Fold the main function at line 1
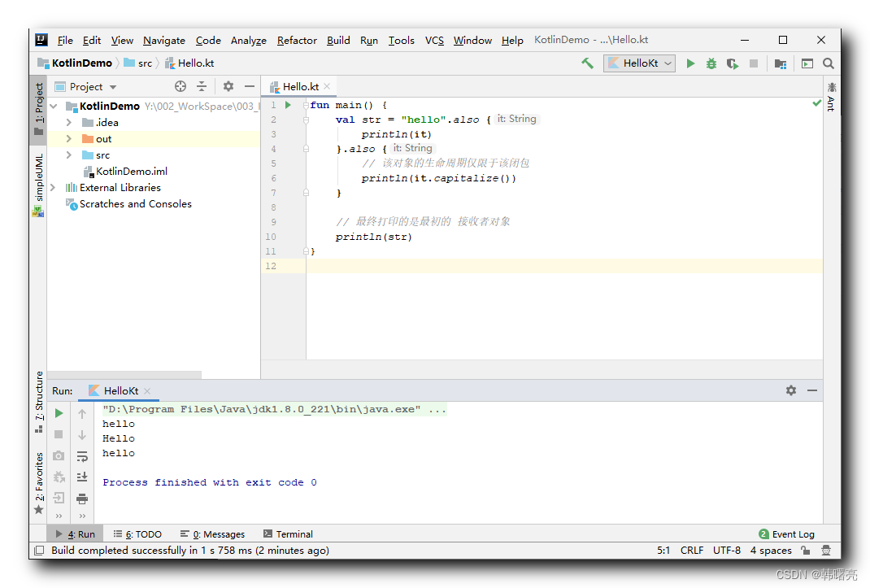 306,105
